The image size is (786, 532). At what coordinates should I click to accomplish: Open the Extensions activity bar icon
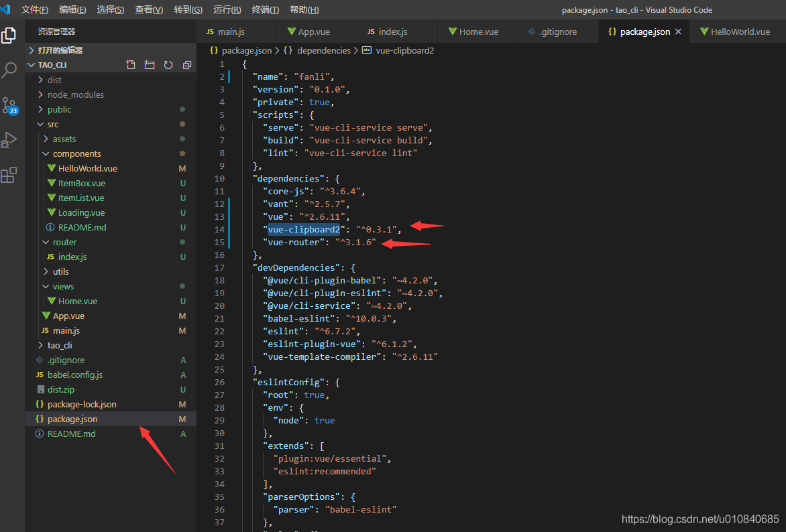(x=9, y=175)
